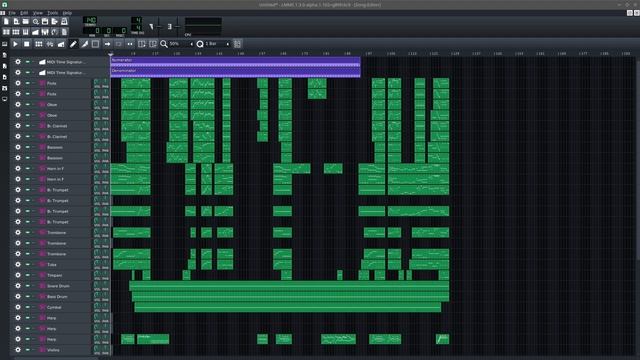
Task: Toggle proportional snap
Action: [x=237, y=44]
